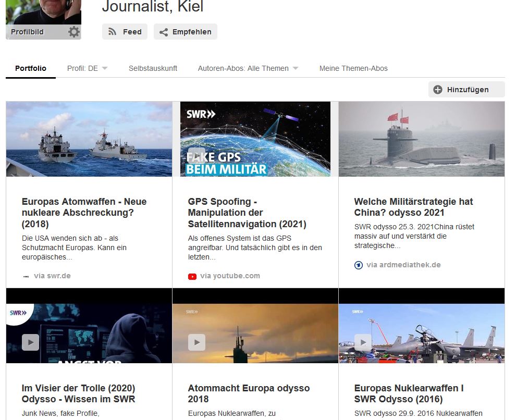Screen dimensions: 516x420
Task: Click the YouTube icon beside via youtube.com
Action: (192, 276)
